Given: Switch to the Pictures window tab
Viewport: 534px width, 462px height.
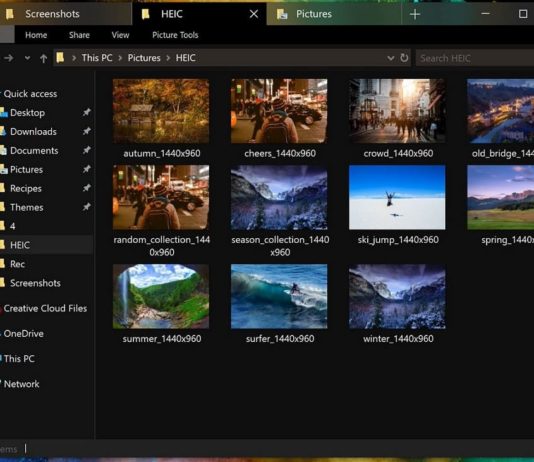Looking at the screenshot, I should 334,14.
